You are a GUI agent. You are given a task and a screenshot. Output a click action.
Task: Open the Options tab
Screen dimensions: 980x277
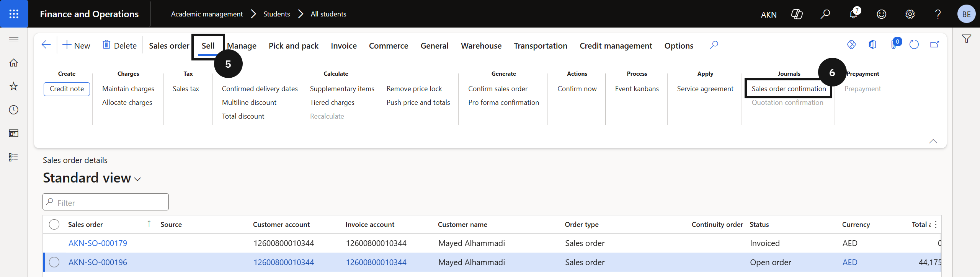679,46
